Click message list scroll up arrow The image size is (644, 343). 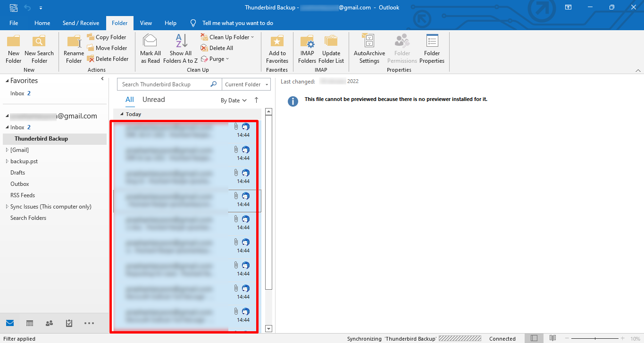(x=269, y=112)
